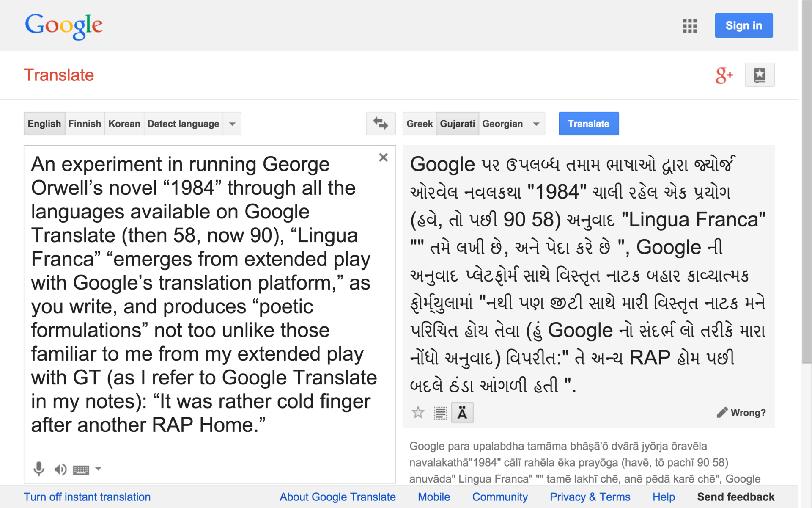Star the translation to save it
Screen dimensions: 812x508
pyautogui.click(x=418, y=412)
